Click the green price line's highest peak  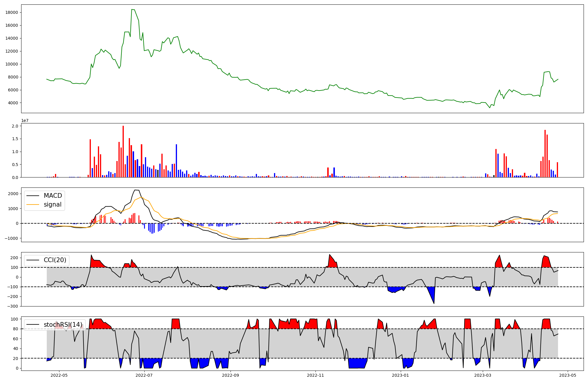[132, 9]
